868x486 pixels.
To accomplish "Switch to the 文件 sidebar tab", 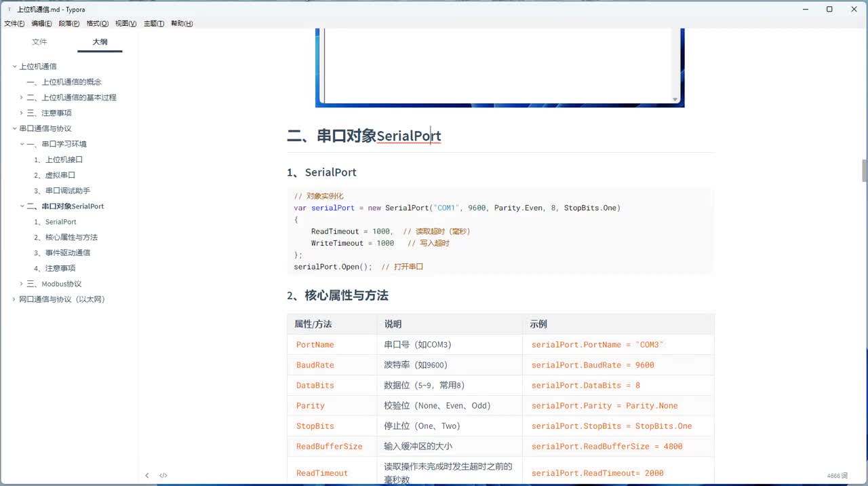I will click(x=39, y=42).
